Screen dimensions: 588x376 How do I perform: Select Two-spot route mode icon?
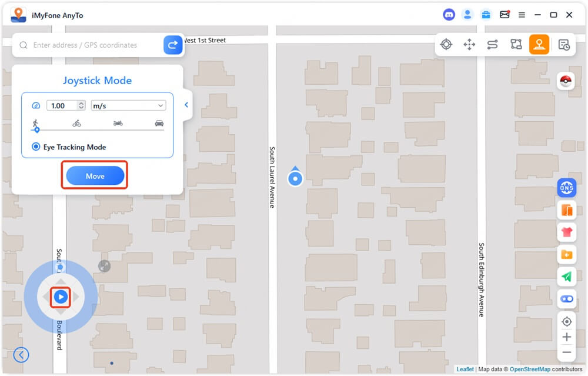coord(492,44)
